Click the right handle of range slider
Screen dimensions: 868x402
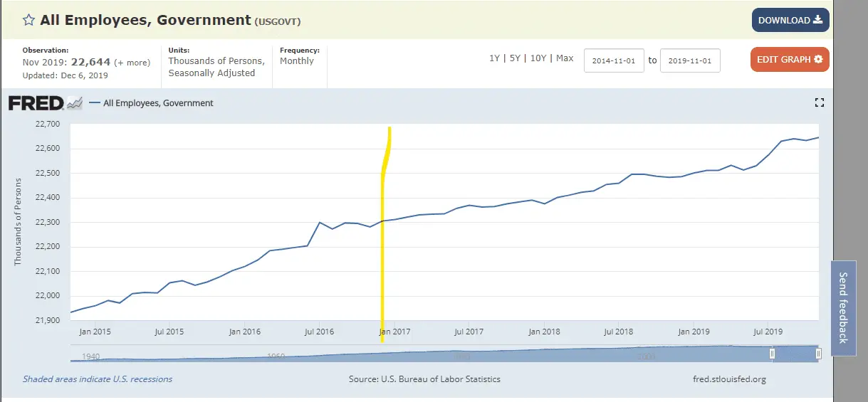click(818, 354)
